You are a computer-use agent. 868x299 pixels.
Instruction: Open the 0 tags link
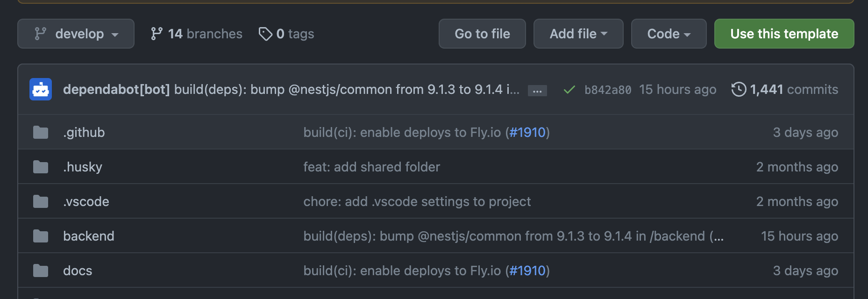pos(286,34)
